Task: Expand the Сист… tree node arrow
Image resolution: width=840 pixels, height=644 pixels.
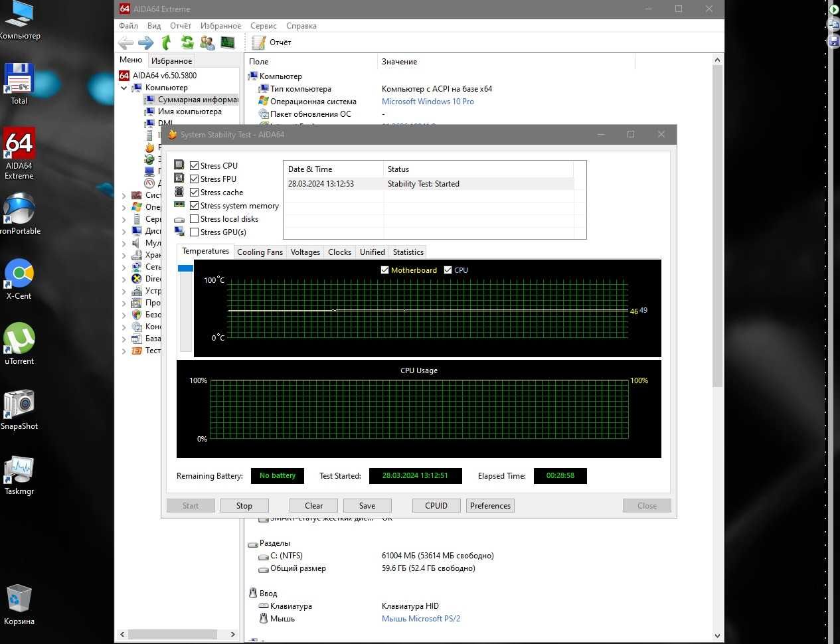Action: coord(124,195)
